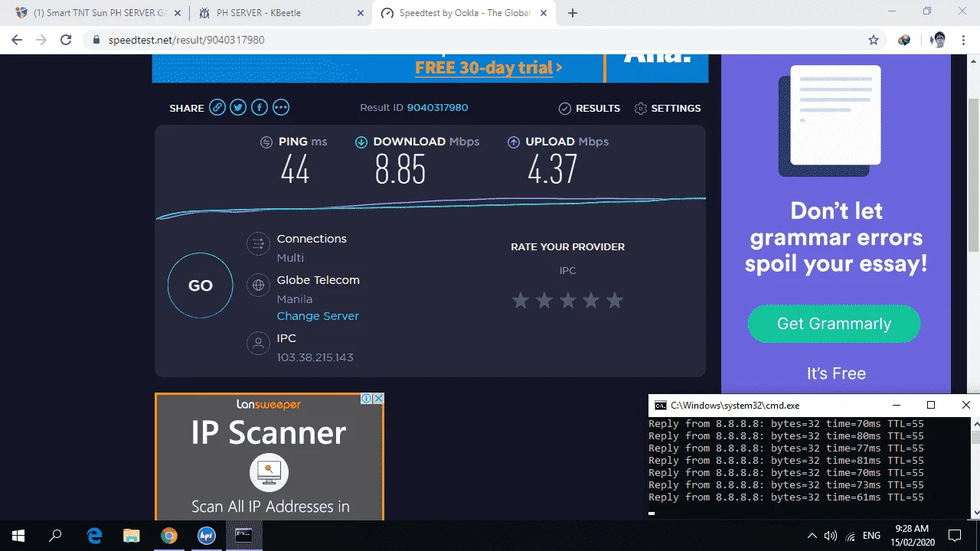Maximize the cmd.exe window
Viewport: 980px width, 551px height.
point(931,405)
